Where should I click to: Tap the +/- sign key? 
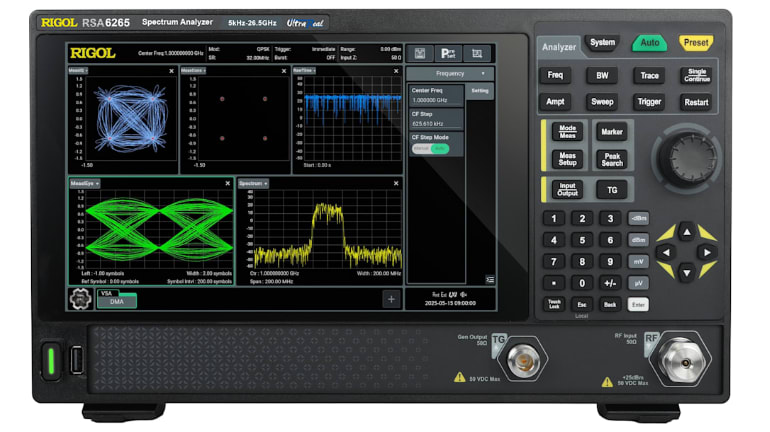click(610, 283)
